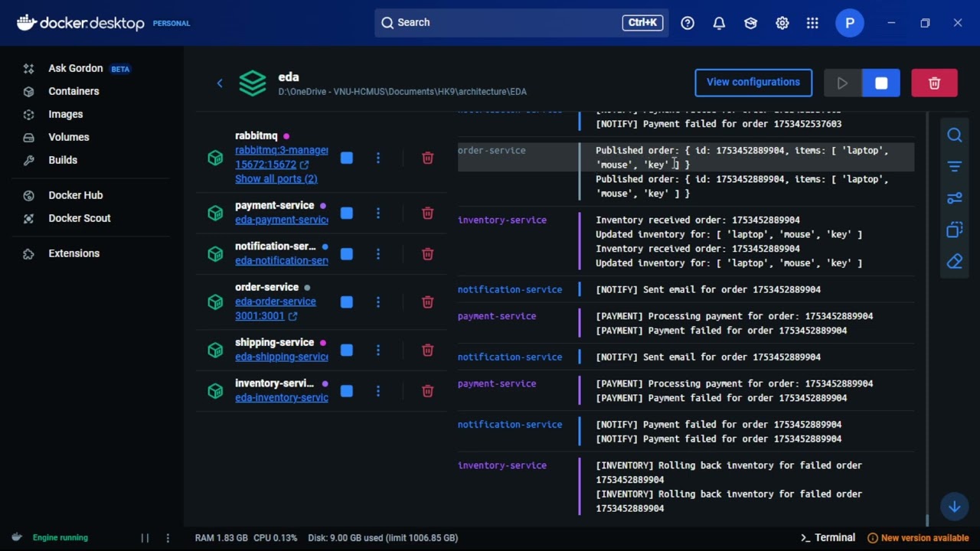980x551 pixels.
Task: Click the Search bar at top
Action: [521, 23]
